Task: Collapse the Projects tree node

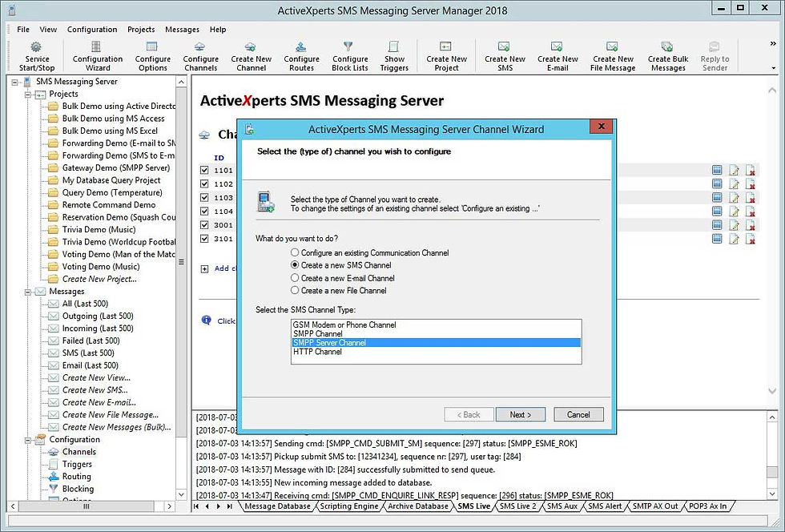Action: point(28,95)
